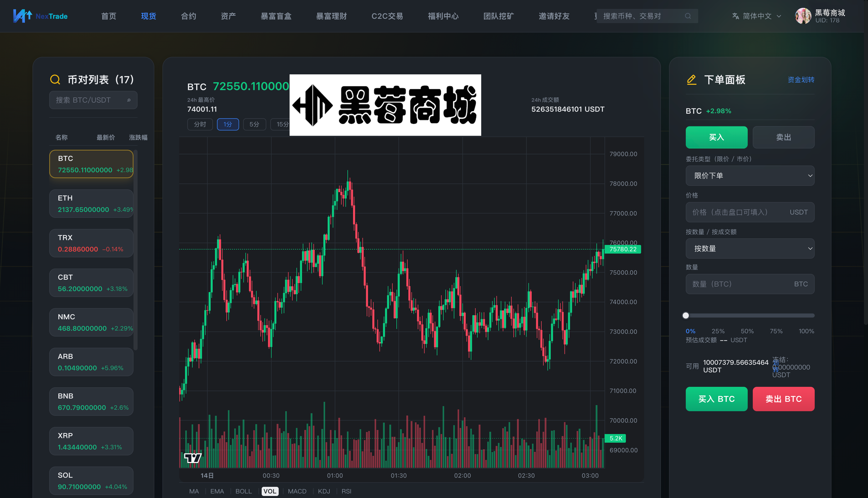Switch the chart to the 5分 timeframe

click(x=255, y=124)
